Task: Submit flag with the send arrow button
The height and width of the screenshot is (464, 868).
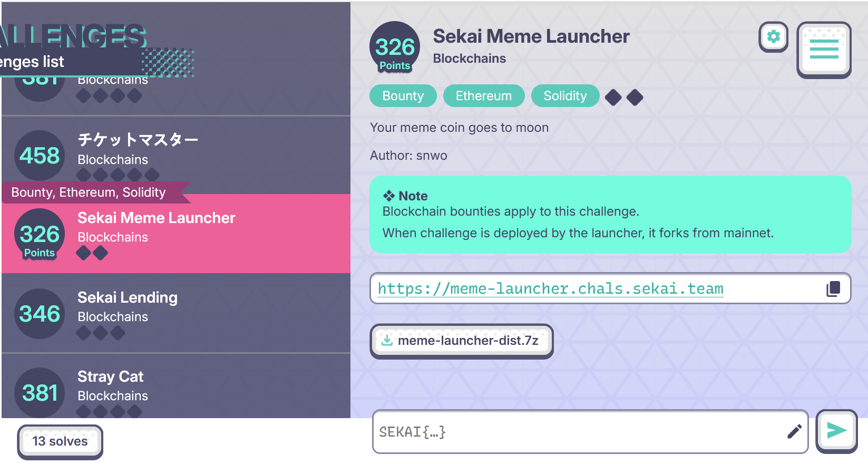Action: pyautogui.click(x=836, y=431)
